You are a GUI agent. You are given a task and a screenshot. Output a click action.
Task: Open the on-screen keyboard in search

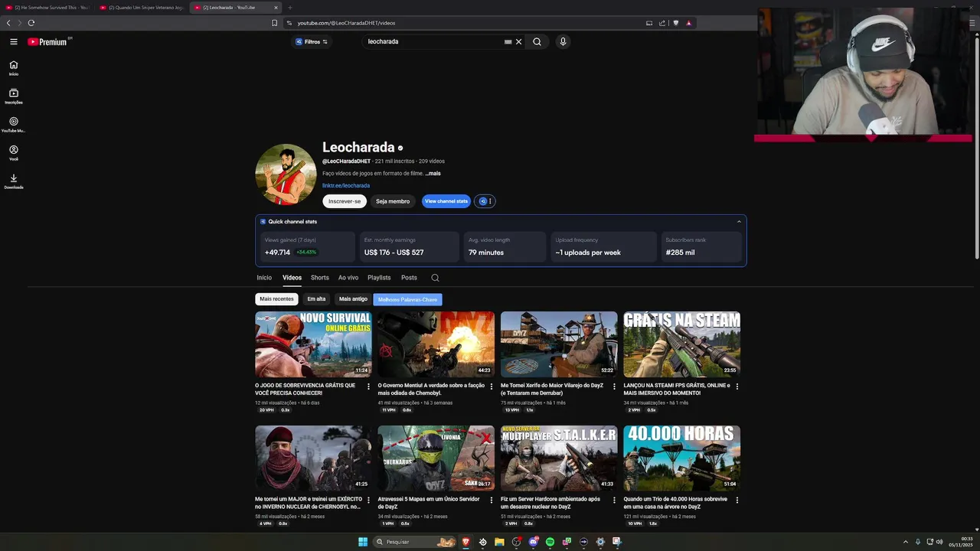click(508, 42)
